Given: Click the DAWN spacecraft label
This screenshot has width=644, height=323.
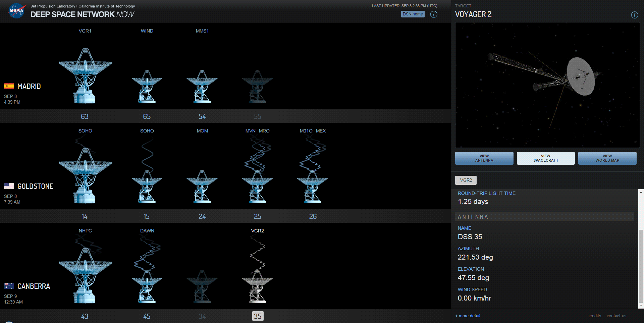Looking at the screenshot, I should point(147,231).
